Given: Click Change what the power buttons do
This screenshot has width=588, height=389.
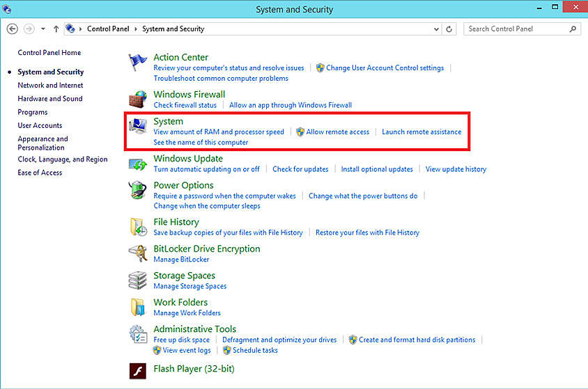Looking at the screenshot, I should [x=363, y=196].
